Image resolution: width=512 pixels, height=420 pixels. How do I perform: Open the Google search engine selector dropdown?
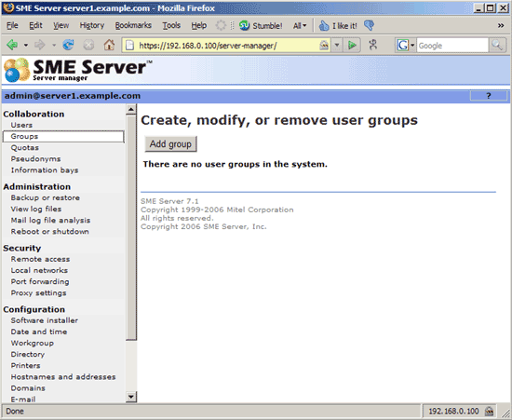pos(412,45)
